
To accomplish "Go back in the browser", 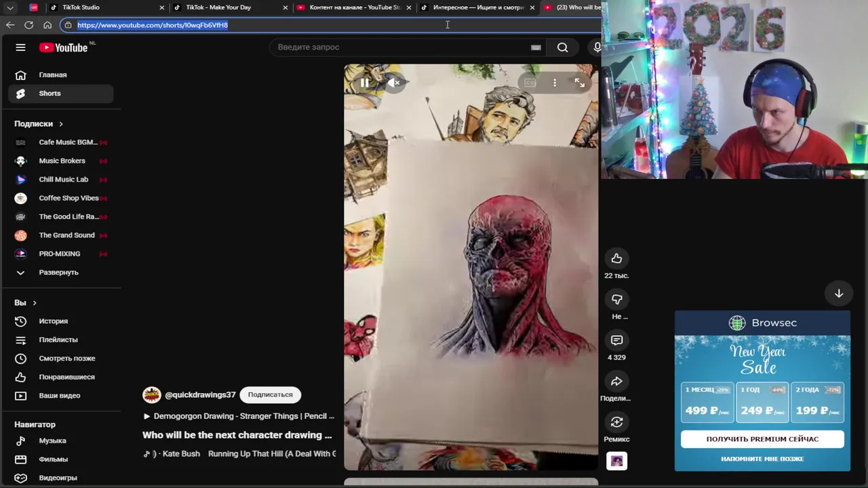I will 10,25.
